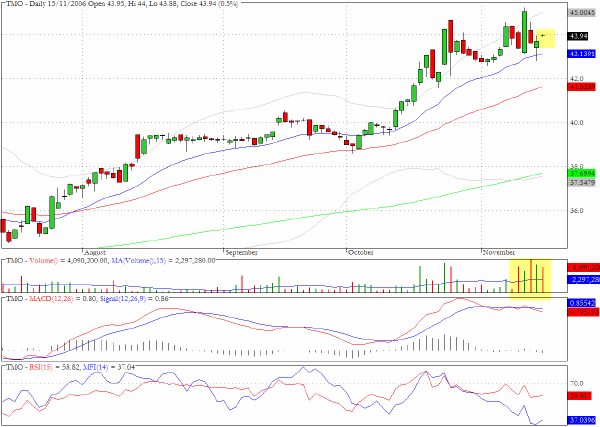This screenshot has height=427, width=600.
Task: Click the blue 37.0396 MFI value tag
Action: click(x=582, y=420)
